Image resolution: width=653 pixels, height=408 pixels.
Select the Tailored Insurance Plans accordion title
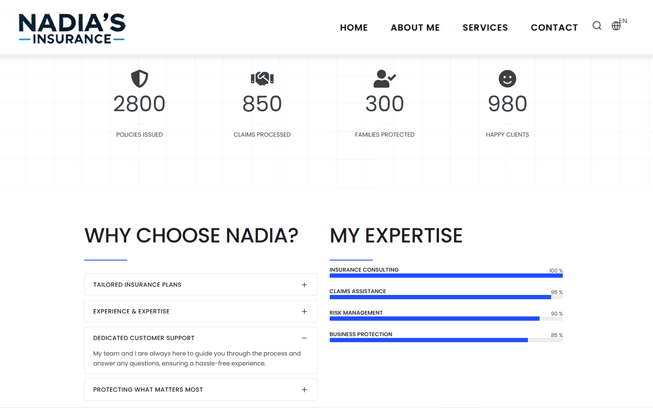tap(138, 285)
